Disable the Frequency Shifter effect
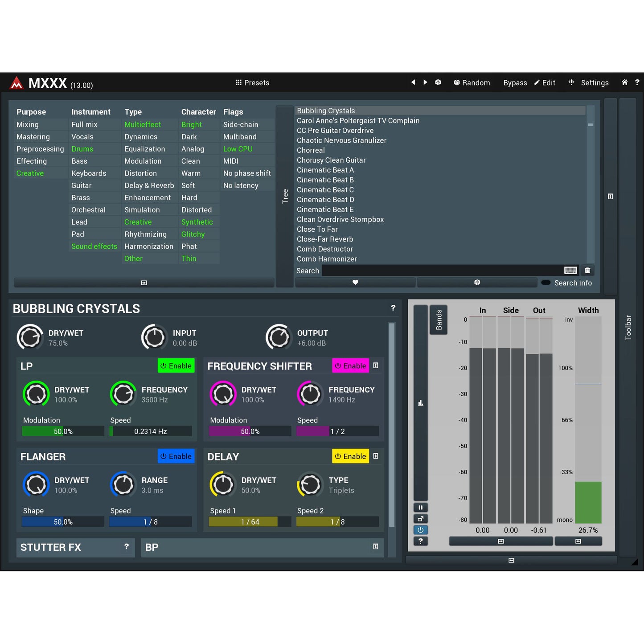 [350, 366]
